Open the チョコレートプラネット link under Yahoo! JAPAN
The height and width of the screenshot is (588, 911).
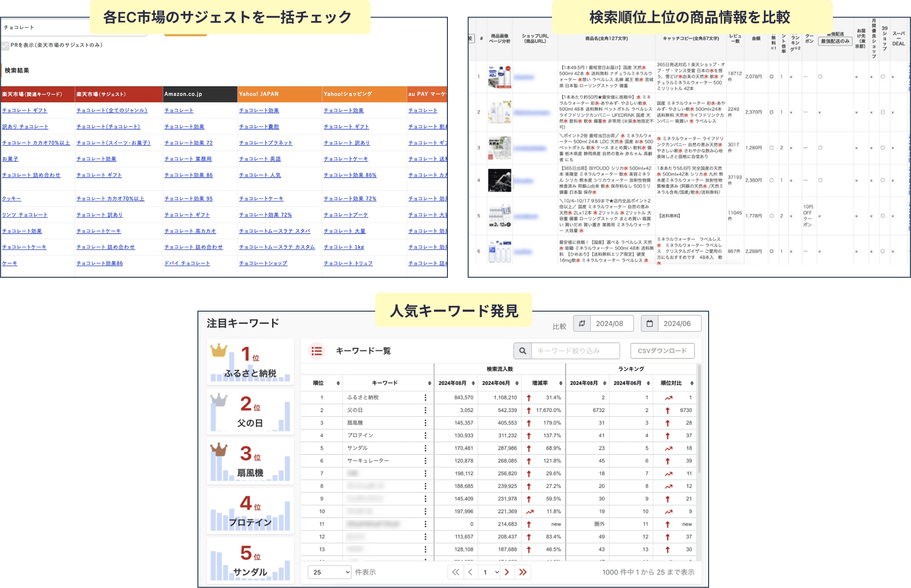tap(266, 143)
